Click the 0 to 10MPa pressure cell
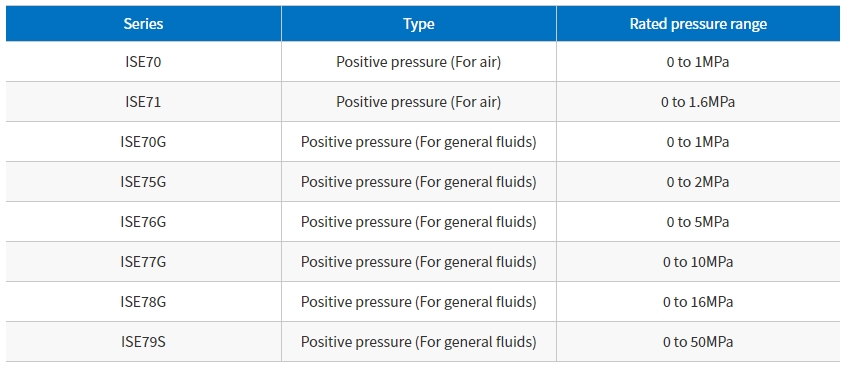Image resolution: width=854 pixels, height=373 pixels. [698, 262]
